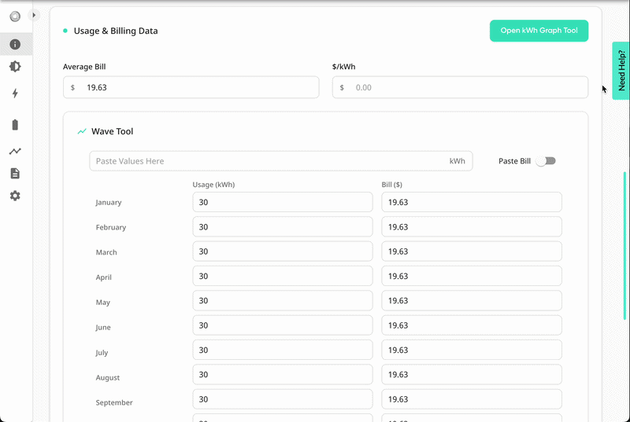Viewport: 630px width, 422px height.
Task: Select the March bill amount field
Action: [471, 252]
